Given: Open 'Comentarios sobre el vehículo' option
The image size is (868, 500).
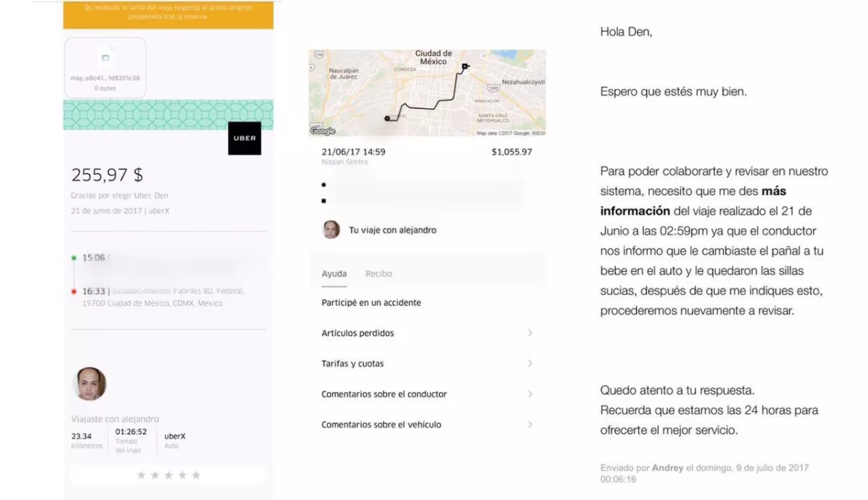Looking at the screenshot, I should 427,424.
